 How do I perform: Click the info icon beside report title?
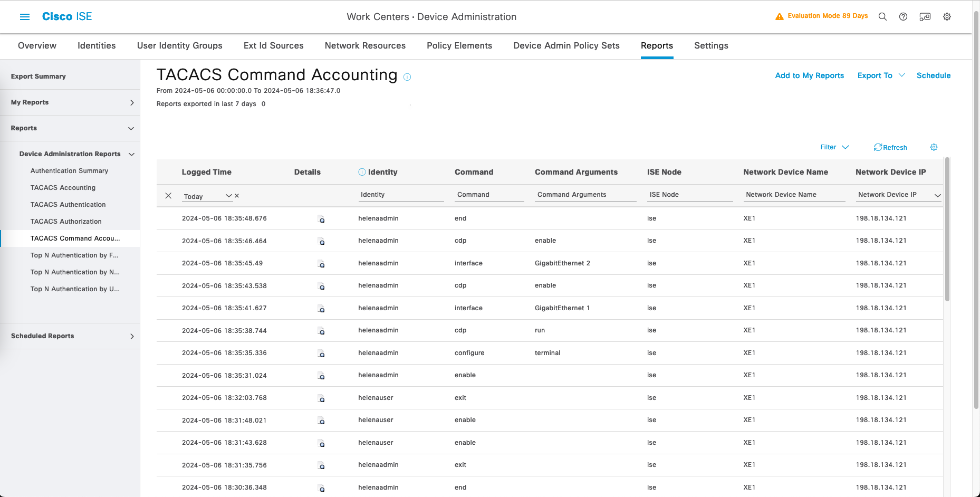tap(407, 77)
